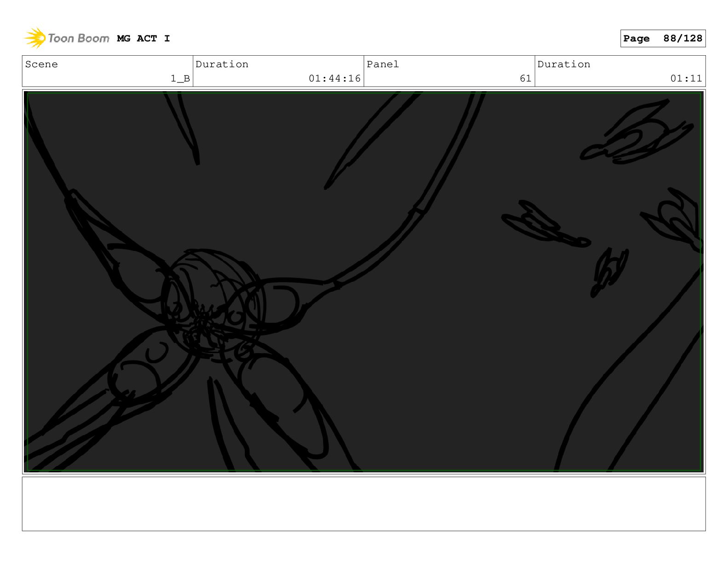Select the 'Panel' header label
Image resolution: width=728 pixels, height=564 pixels.
[383, 64]
